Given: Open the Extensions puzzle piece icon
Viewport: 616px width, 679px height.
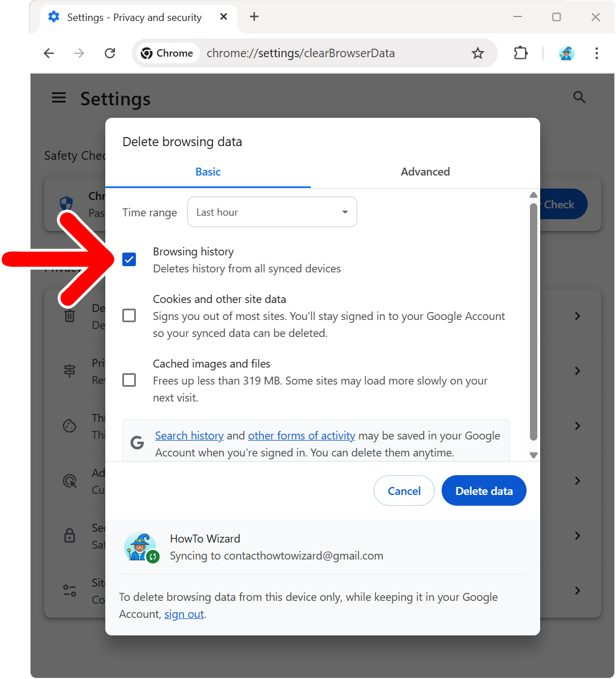Looking at the screenshot, I should (520, 53).
